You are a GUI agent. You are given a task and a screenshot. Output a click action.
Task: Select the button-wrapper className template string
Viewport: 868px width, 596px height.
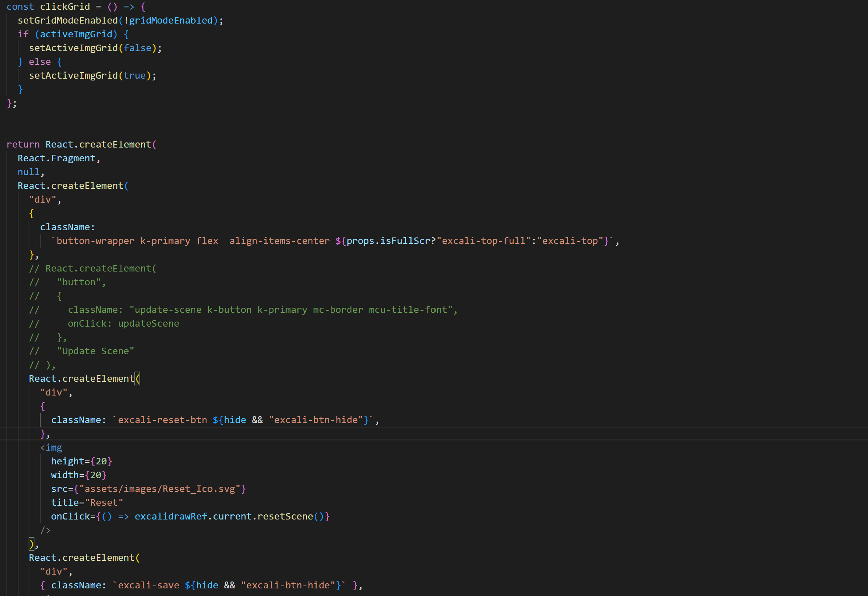coord(96,241)
